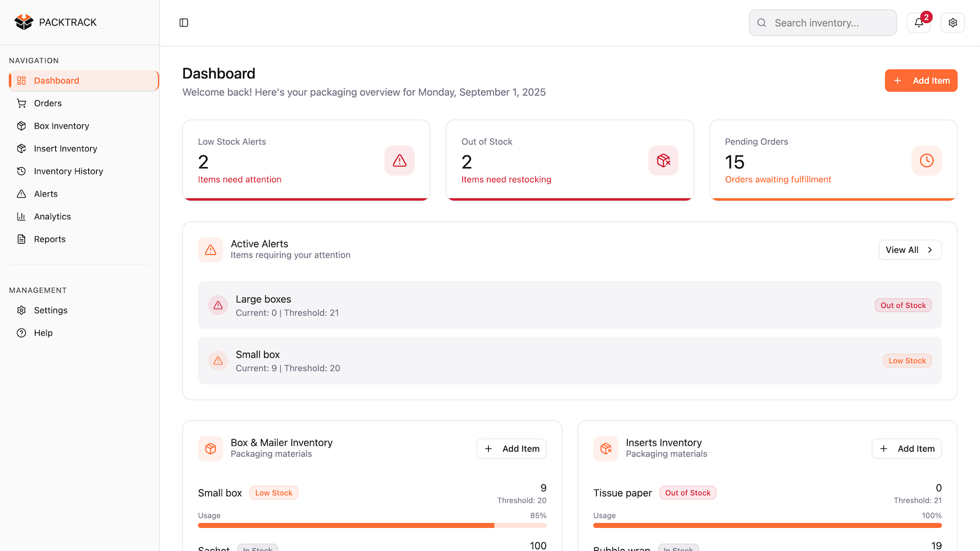Viewport: 980px width, 551px height.
Task: Click the Pending Orders clock icon
Action: click(x=927, y=160)
